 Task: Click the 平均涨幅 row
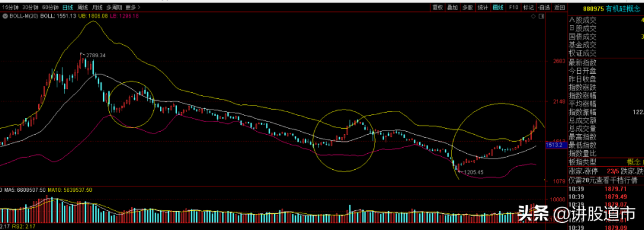point(606,104)
